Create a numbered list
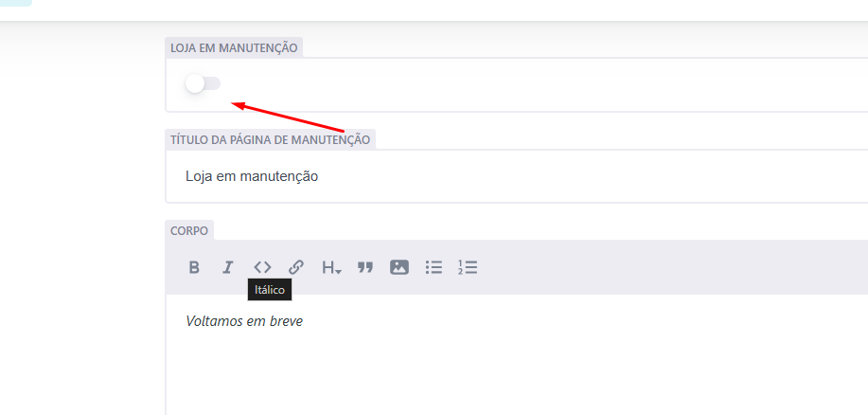 click(x=468, y=267)
